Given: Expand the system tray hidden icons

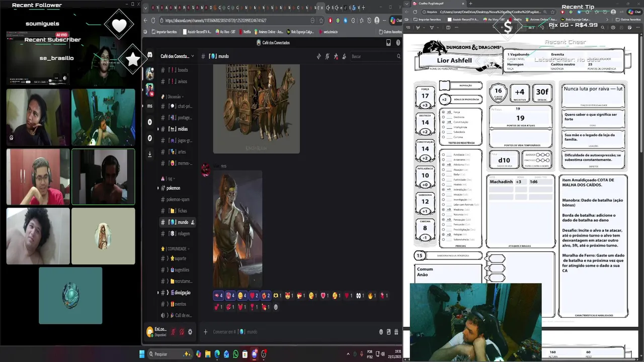Looking at the screenshot, I should (x=348, y=354).
